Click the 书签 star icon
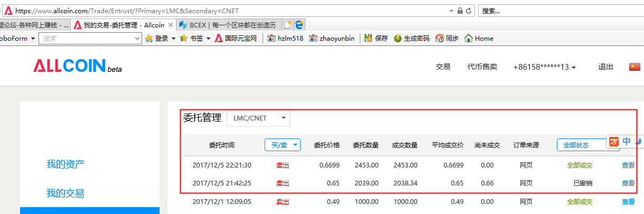Screen dimensions: 644x214 pyautogui.click(x=184, y=38)
